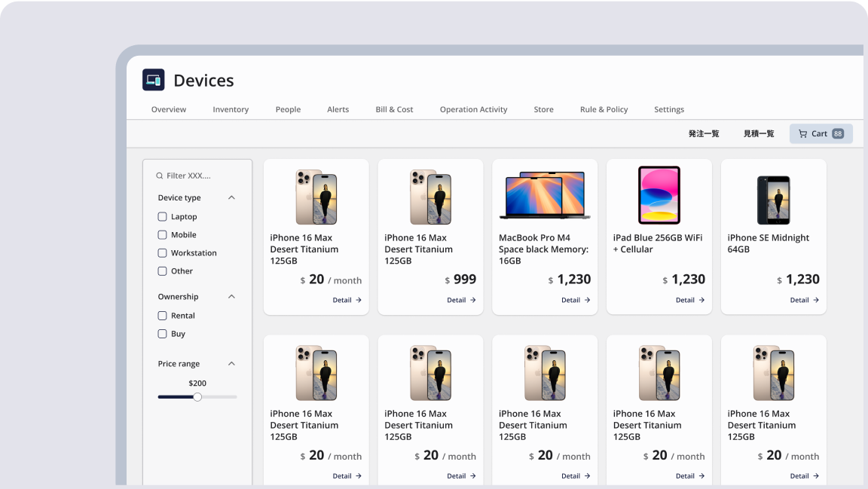Enable the Rental ownership filter
The height and width of the screenshot is (489, 868).
pyautogui.click(x=162, y=316)
